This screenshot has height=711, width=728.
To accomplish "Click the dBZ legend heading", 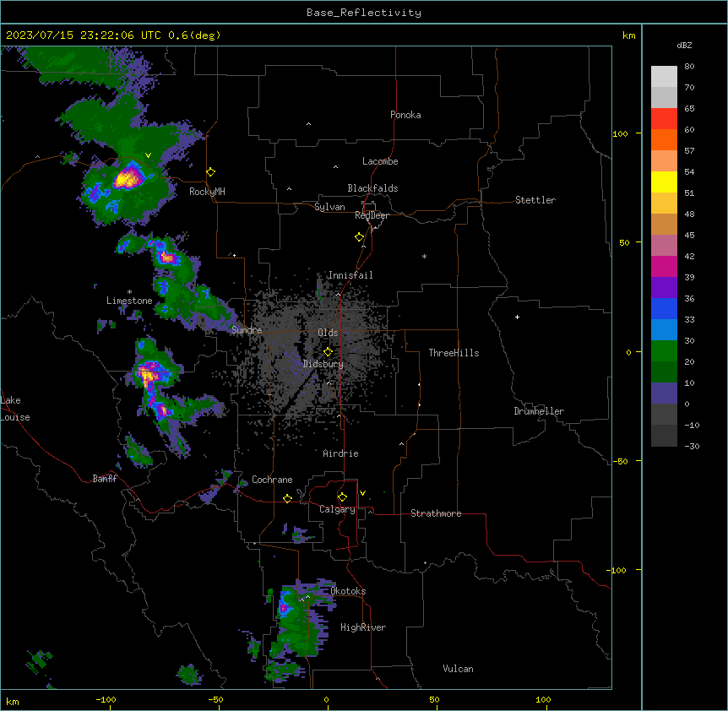I will pyautogui.click(x=684, y=45).
